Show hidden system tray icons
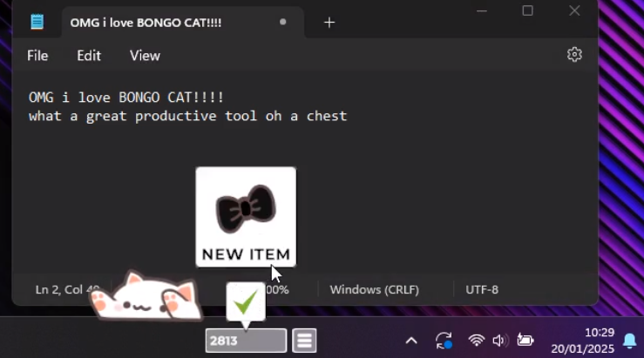 (x=411, y=341)
